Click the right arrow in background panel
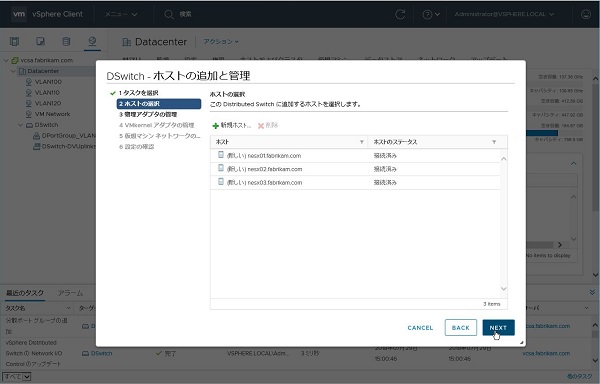 [560, 244]
